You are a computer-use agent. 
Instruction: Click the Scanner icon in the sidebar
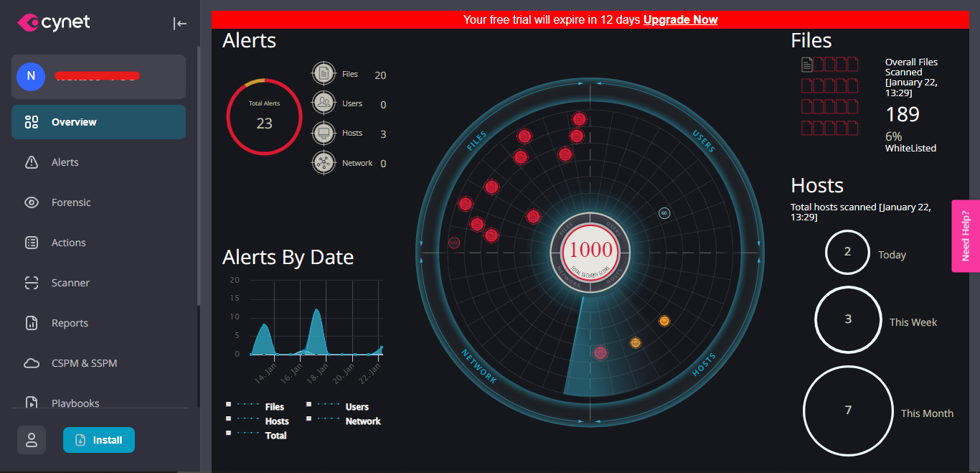coord(32,282)
